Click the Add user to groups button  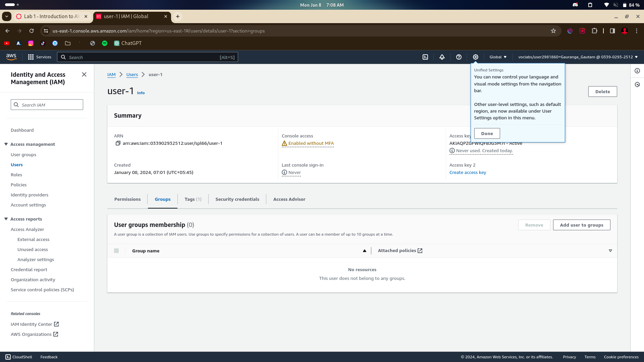[x=581, y=225]
